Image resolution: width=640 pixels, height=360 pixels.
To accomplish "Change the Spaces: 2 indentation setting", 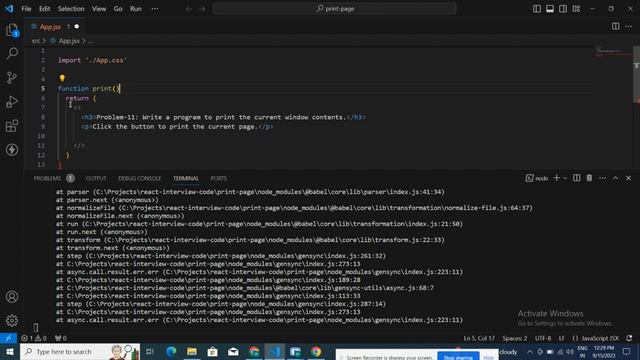I will pyautogui.click(x=515, y=338).
